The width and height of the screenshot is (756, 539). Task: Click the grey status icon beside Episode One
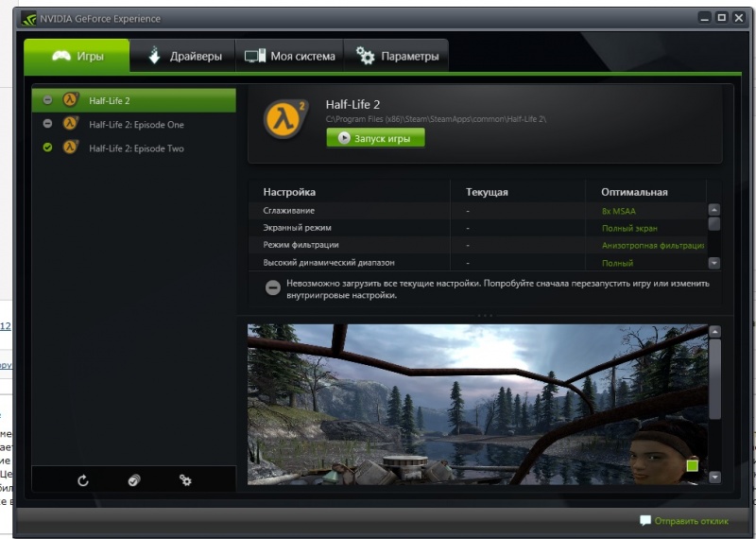coord(47,124)
